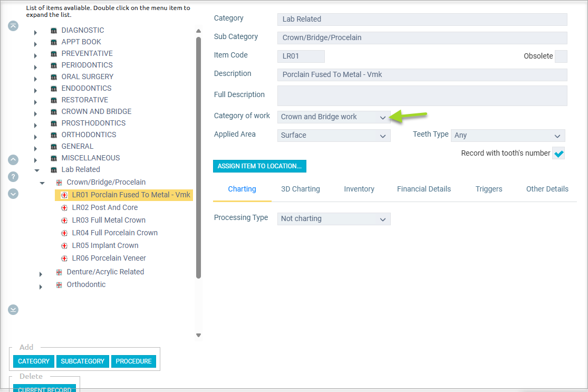Image resolution: width=588 pixels, height=392 pixels.
Task: Click the Sub Category field
Action: (422, 37)
